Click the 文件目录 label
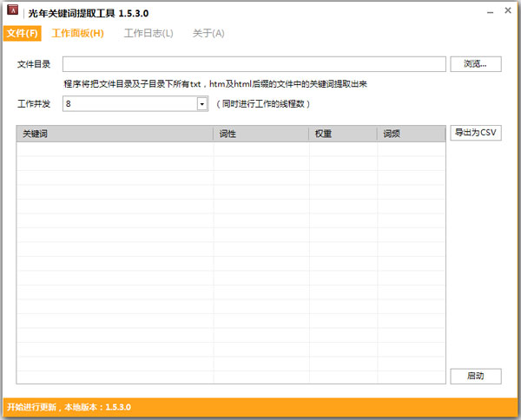521x420 pixels. [34, 64]
